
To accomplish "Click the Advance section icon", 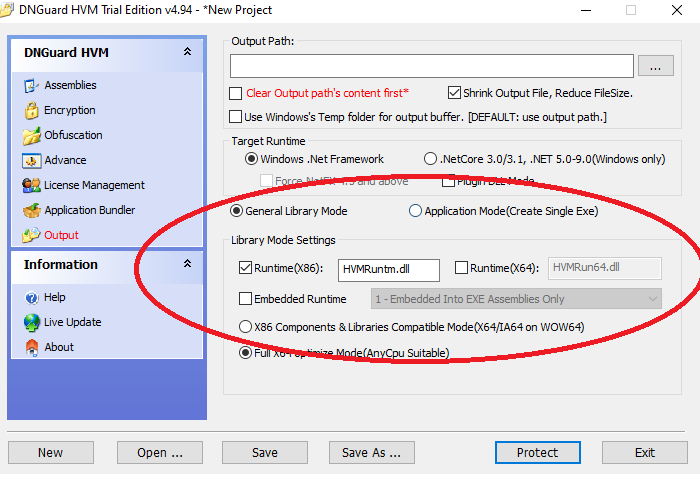I will [x=30, y=161].
